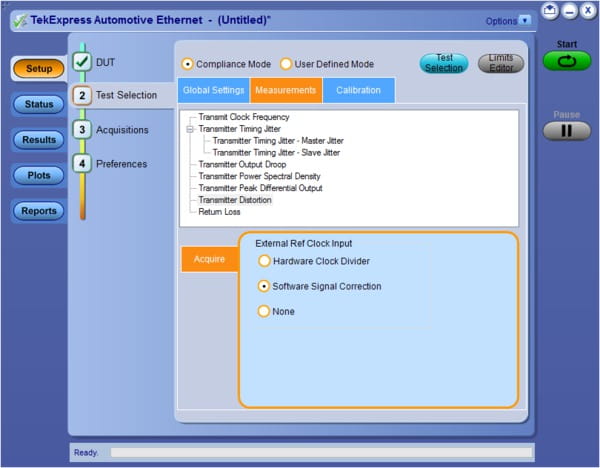Go to the DUT step label
Viewport: 600px width, 468px height.
(105, 62)
